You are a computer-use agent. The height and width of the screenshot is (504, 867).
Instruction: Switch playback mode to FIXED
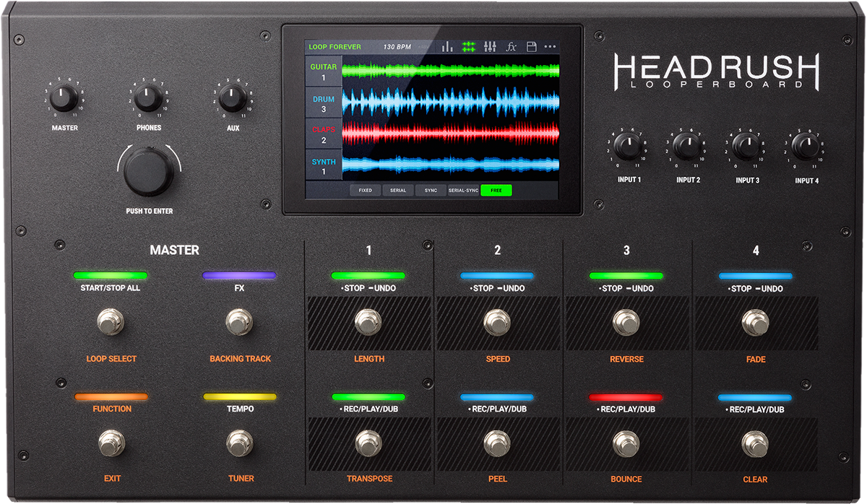tap(365, 190)
